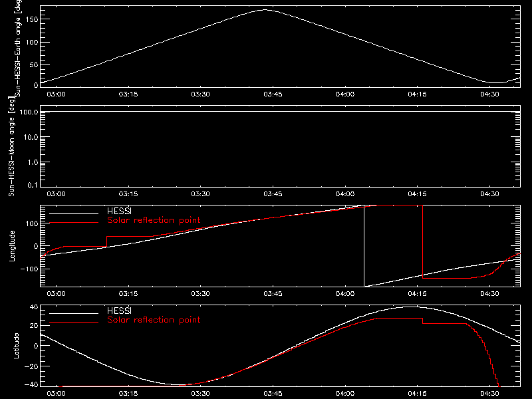
Task: Click the '-100' tick on Longitude plot
Action: coord(29,269)
